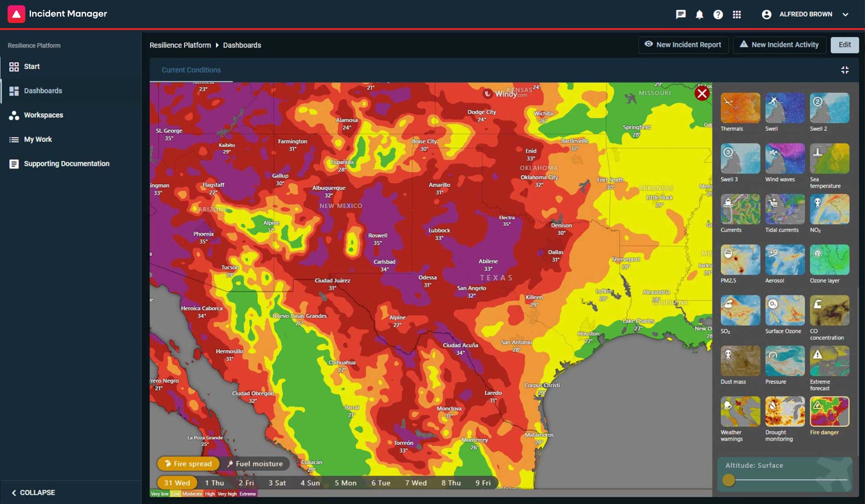Screen dimensions: 865x504
Task: Expand the Resilience Platform breadcrumb arrow
Action: pos(217,45)
